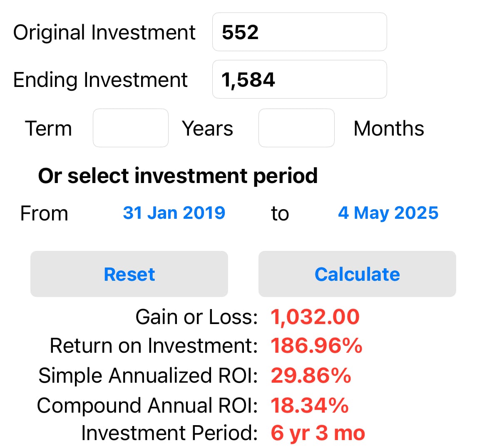The image size is (487, 448).
Task: Click the Years label
Action: [x=207, y=129]
